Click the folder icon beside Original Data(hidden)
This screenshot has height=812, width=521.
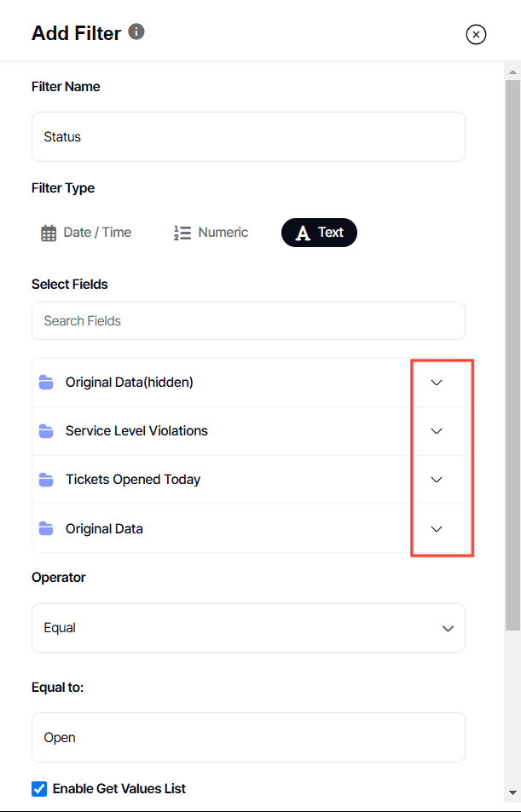(45, 382)
